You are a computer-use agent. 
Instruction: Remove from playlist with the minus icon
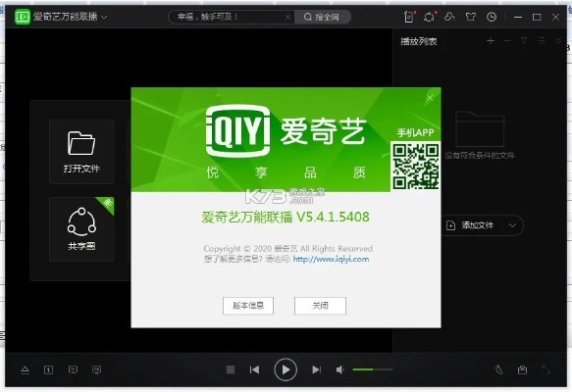point(507,41)
